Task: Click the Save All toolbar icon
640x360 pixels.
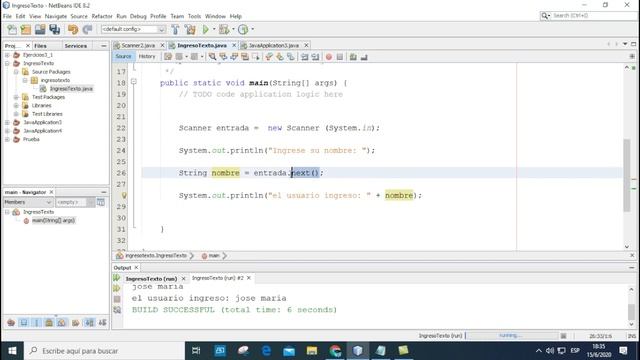Action: coord(55,29)
